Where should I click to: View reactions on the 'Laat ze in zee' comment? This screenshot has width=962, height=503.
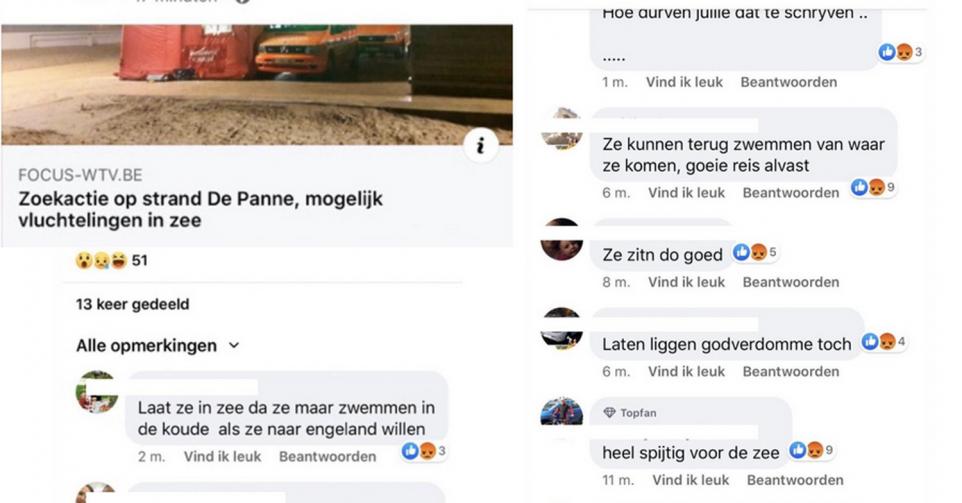pos(423,451)
